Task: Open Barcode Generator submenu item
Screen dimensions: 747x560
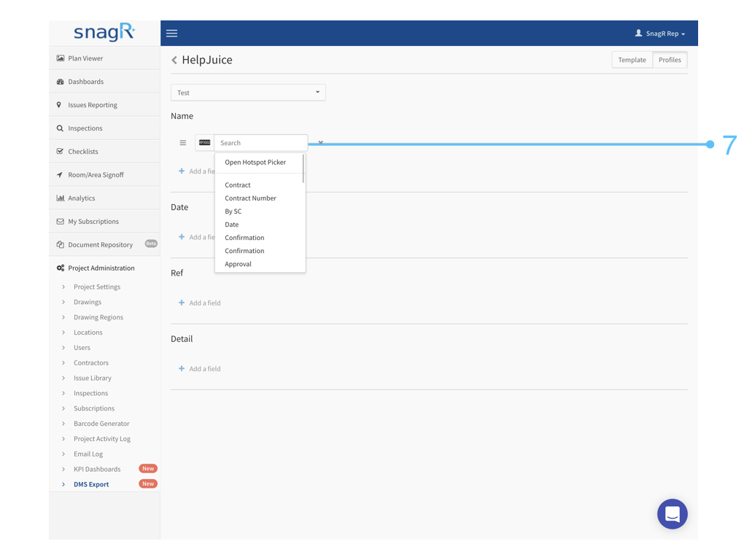Action: 101,424
